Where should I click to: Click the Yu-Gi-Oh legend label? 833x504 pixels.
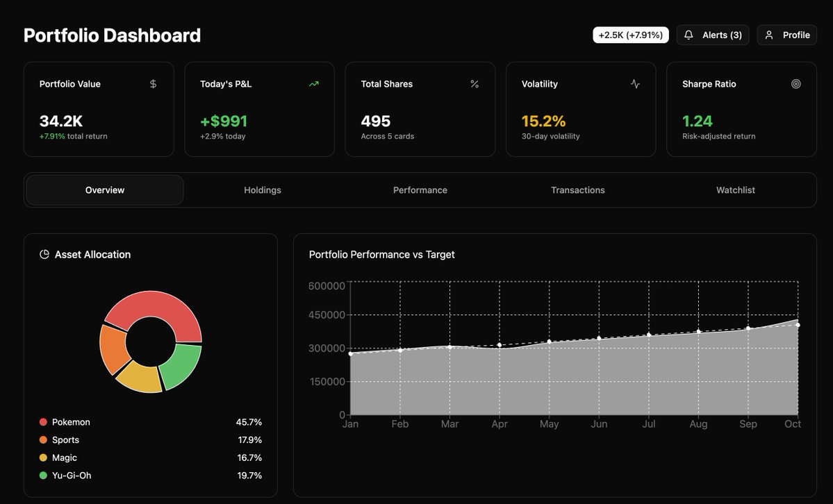click(x=72, y=476)
